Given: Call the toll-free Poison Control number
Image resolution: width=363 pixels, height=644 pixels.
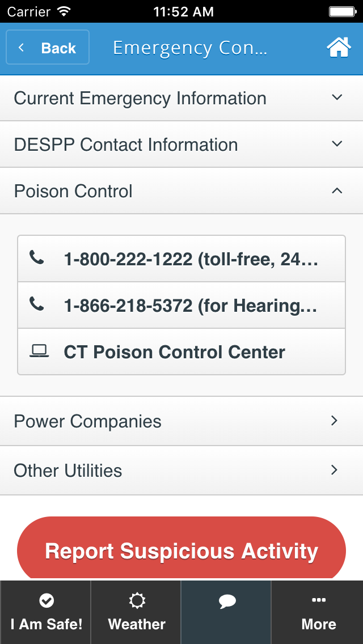Looking at the screenshot, I should (181, 259).
